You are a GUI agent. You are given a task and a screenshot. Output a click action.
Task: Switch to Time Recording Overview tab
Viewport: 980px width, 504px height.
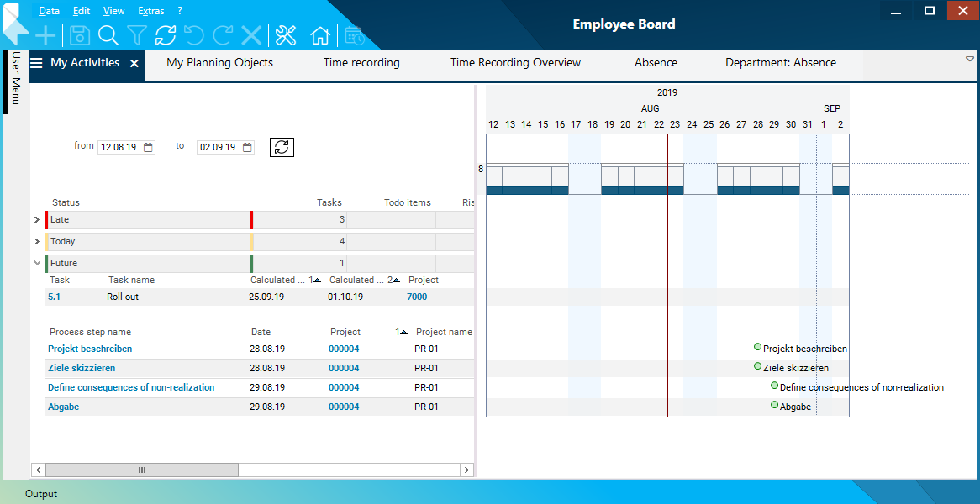tap(515, 63)
